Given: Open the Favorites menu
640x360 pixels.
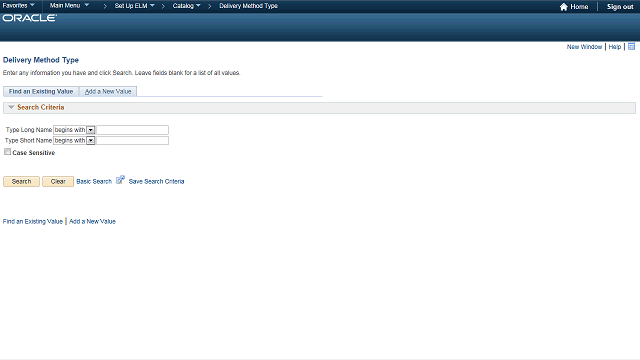Looking at the screenshot, I should (18, 6).
